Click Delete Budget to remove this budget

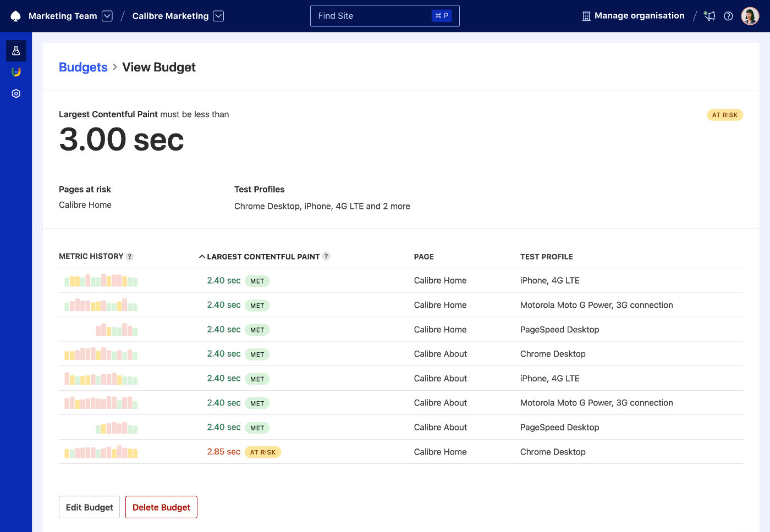161,507
